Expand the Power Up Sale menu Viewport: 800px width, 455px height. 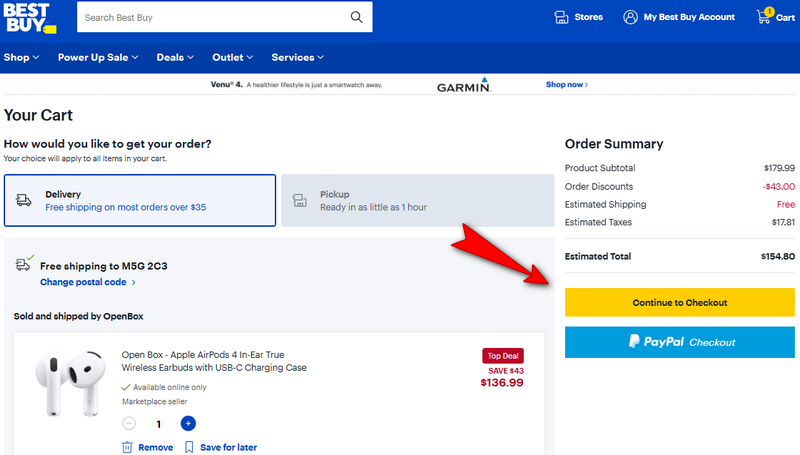pyautogui.click(x=98, y=57)
